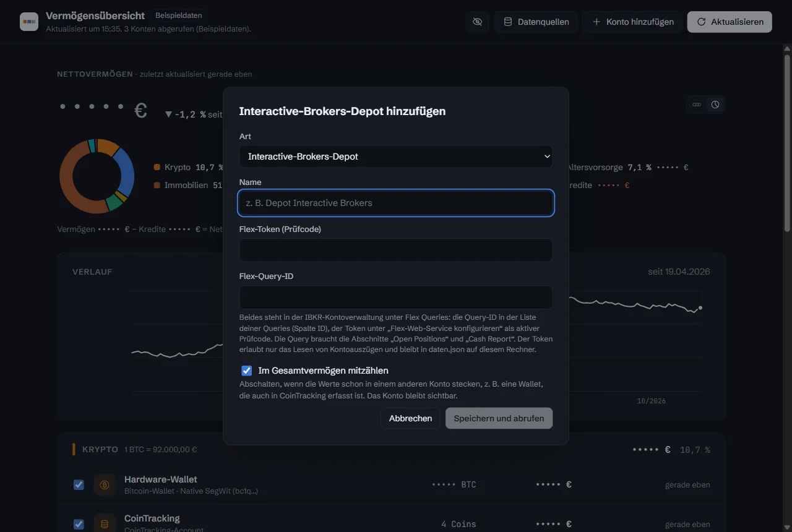Click the page vertical scrollbar
792x532 pixels.
787,144
